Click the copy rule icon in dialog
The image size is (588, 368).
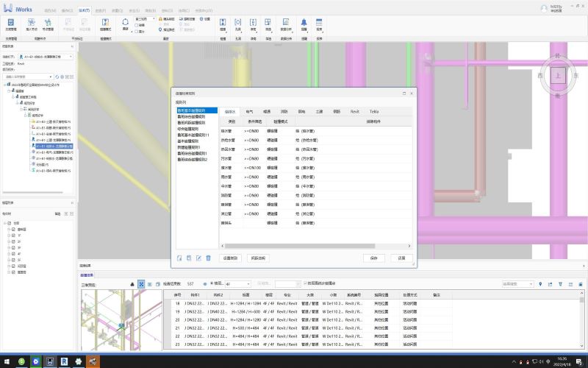tap(189, 258)
